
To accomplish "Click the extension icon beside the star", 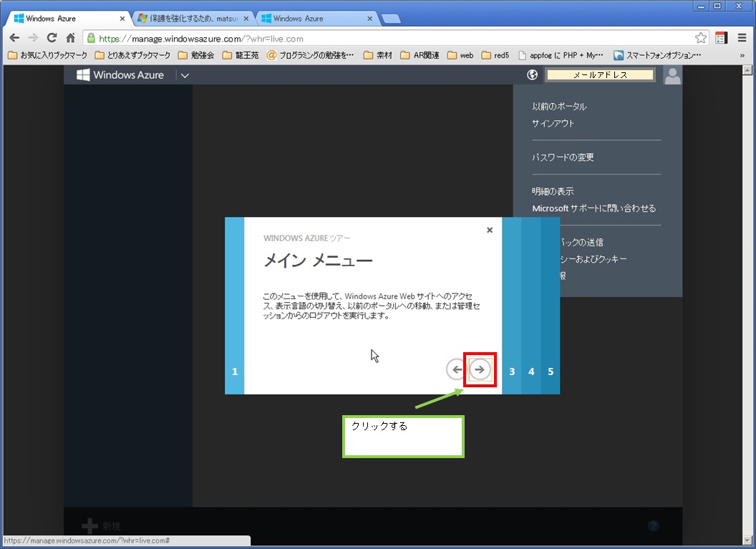I will [722, 38].
